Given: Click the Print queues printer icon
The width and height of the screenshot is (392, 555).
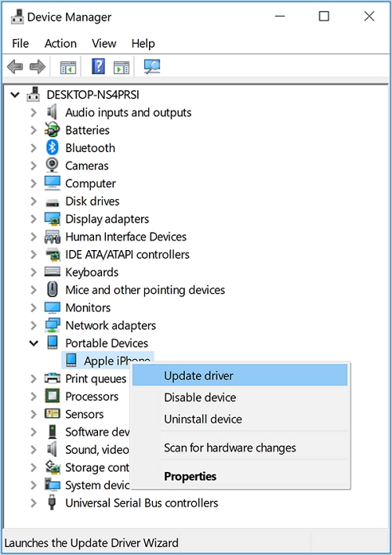Looking at the screenshot, I should [53, 379].
